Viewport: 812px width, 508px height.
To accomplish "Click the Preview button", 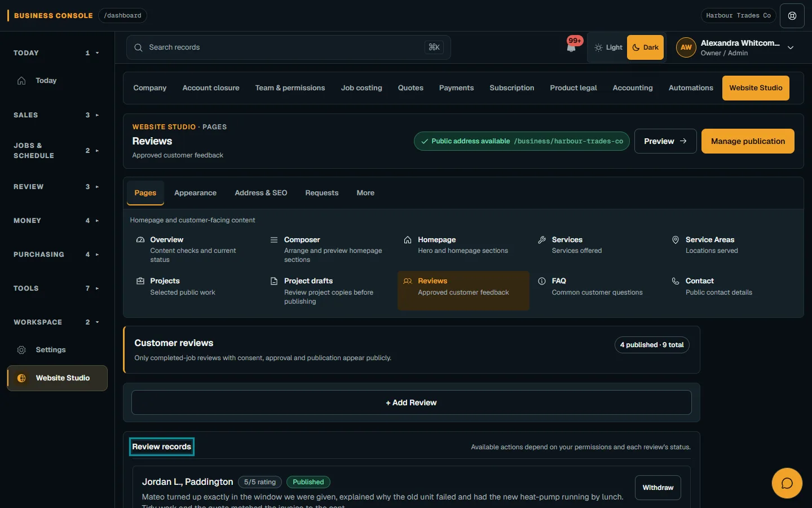I will [665, 141].
